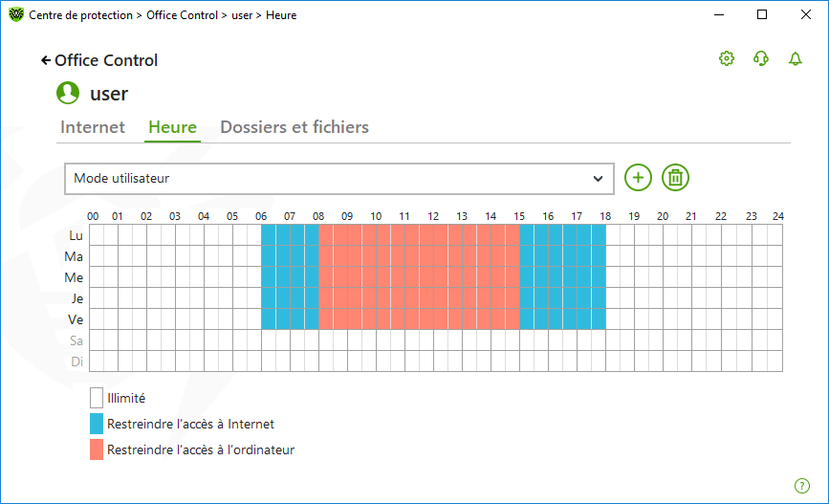Click the white Illimité legend swatch
This screenshot has height=504, width=829.
tap(97, 398)
